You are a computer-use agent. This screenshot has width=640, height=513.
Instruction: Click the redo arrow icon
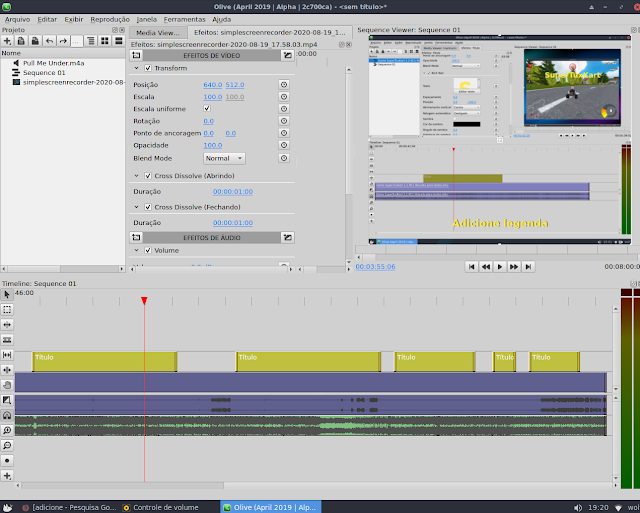pos(63,41)
